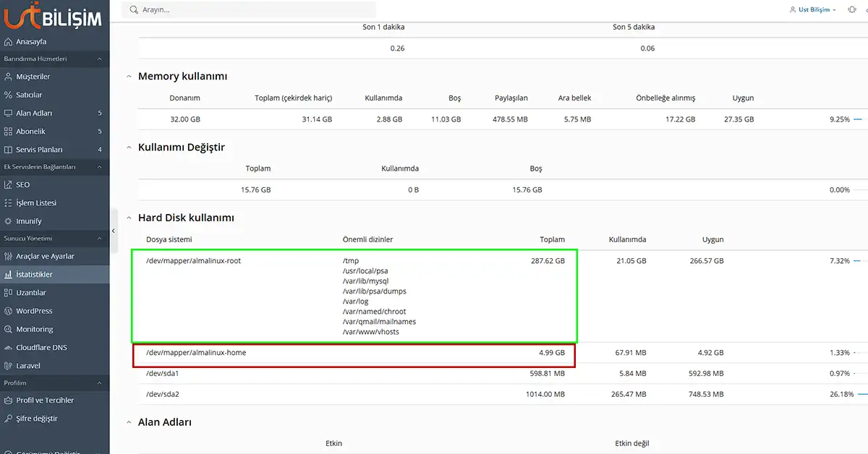
Task: Collapse the Sunucu Yönetimi sidebar section
Action: (99, 239)
